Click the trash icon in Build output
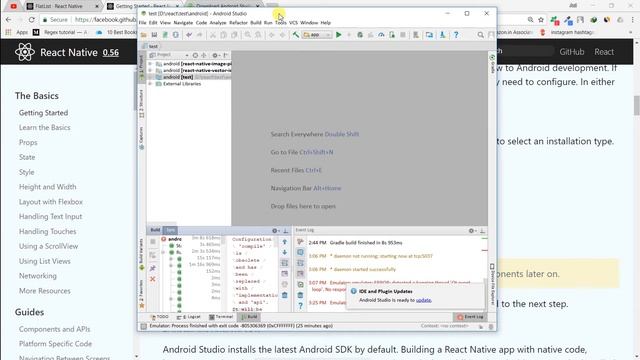Image resolution: width=640 pixels, height=360 pixels. pos(284,295)
